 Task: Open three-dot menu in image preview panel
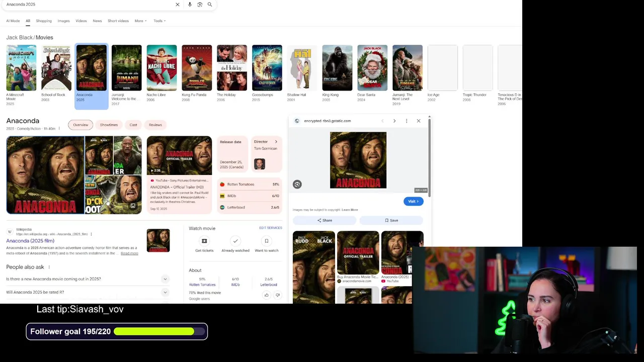(407, 121)
